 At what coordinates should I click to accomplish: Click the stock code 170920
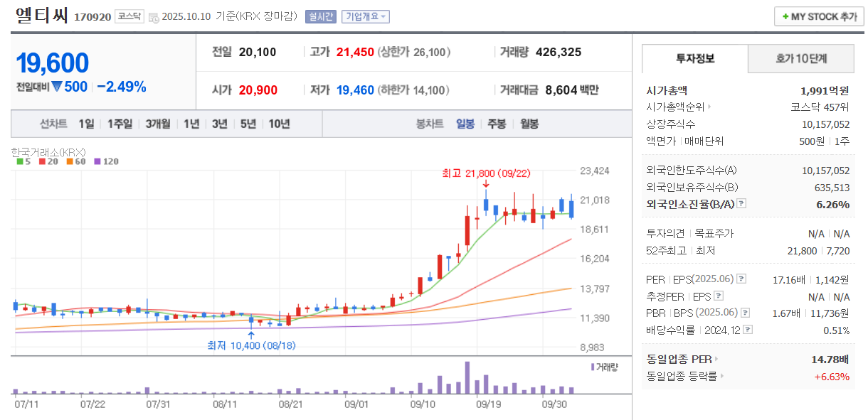click(x=92, y=17)
